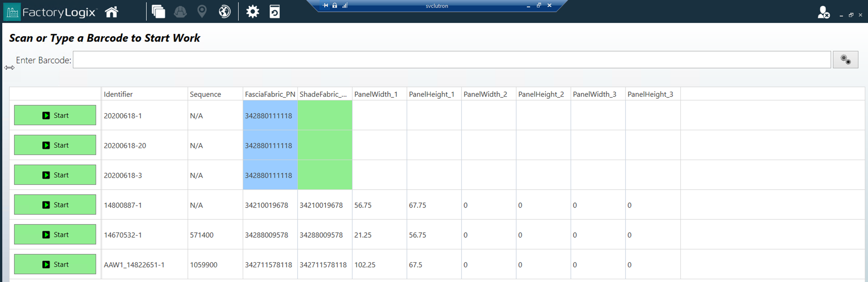This screenshot has height=282, width=868.
Task: Click the hard hat operator icon
Action: [x=180, y=12]
